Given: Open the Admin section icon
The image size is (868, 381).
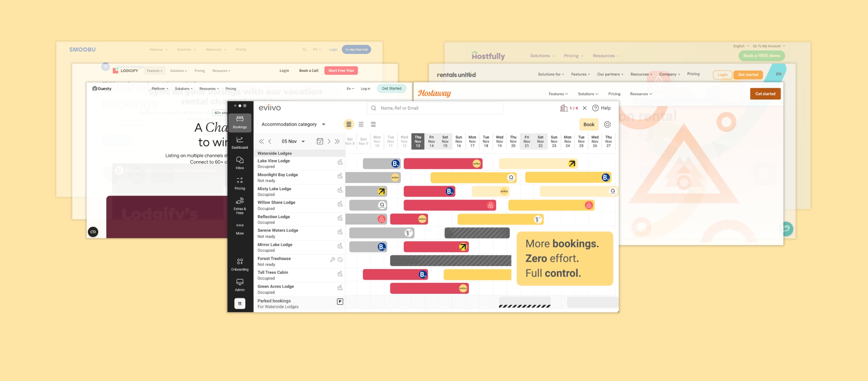Looking at the screenshot, I should tap(239, 285).
